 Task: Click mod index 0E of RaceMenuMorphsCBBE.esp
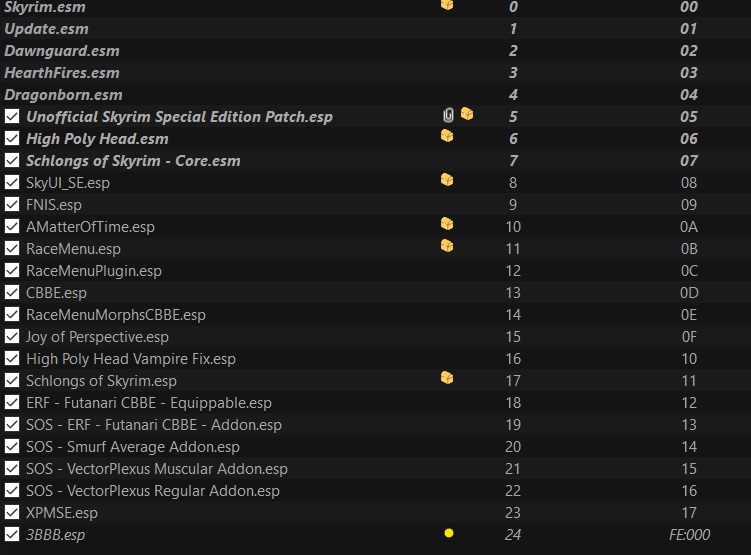pyautogui.click(x=689, y=315)
